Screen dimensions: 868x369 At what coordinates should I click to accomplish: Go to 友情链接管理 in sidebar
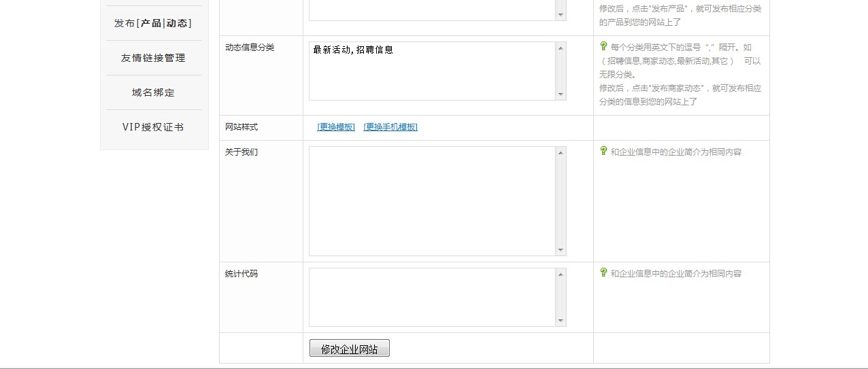pos(153,58)
